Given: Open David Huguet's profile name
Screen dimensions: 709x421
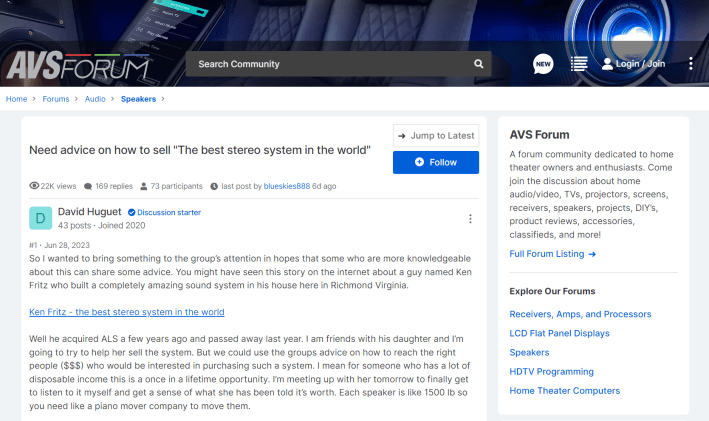Looking at the screenshot, I should 90,212.
